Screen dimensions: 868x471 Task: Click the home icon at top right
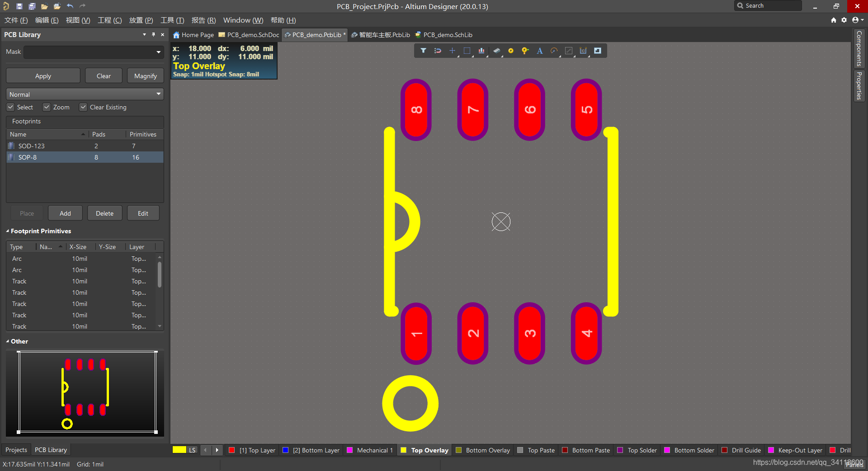click(x=834, y=20)
